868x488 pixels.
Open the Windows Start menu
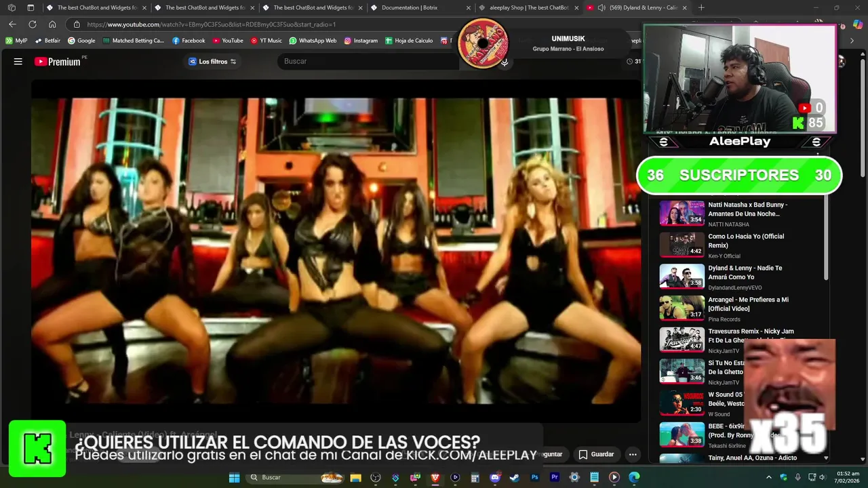pos(234,477)
